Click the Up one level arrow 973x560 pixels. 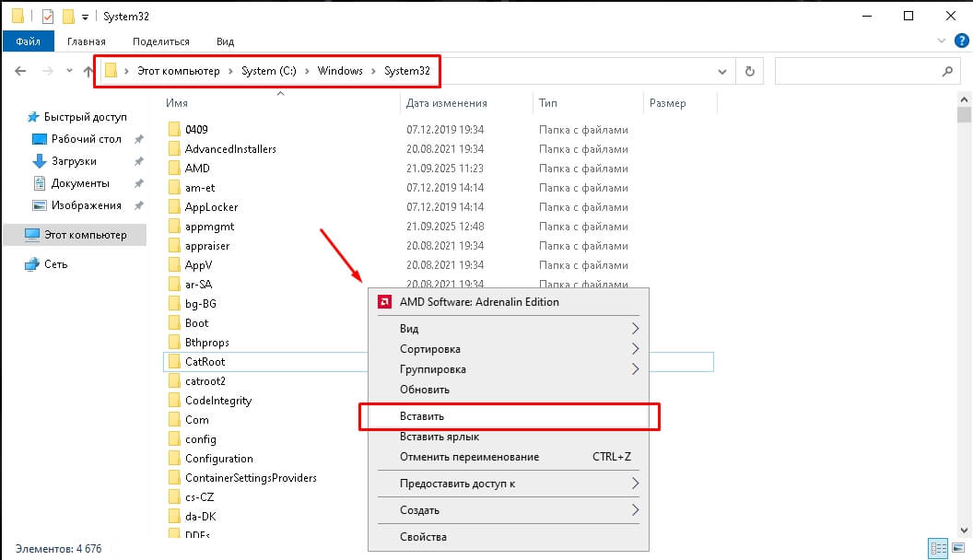(x=88, y=71)
